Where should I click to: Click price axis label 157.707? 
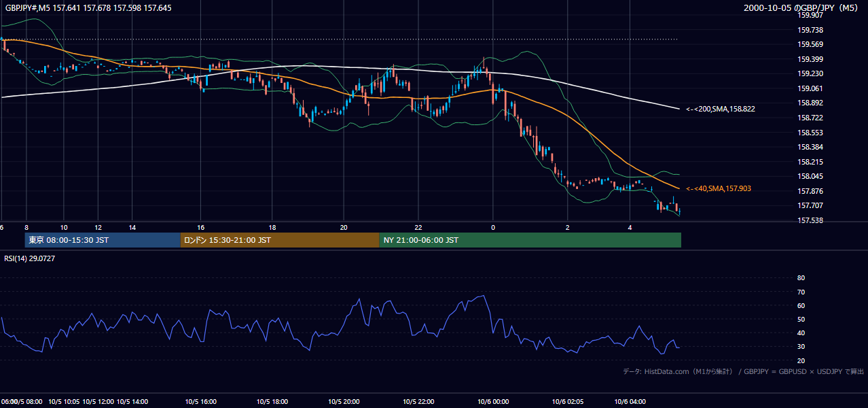(810, 205)
